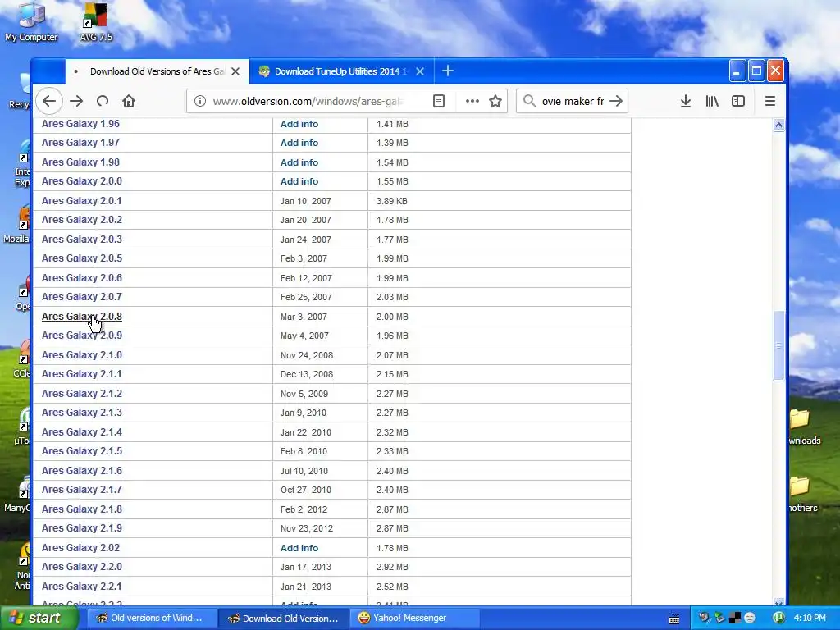Select the wnloads folder on the desktop
Viewport: 840px width, 630px height.
point(803,427)
